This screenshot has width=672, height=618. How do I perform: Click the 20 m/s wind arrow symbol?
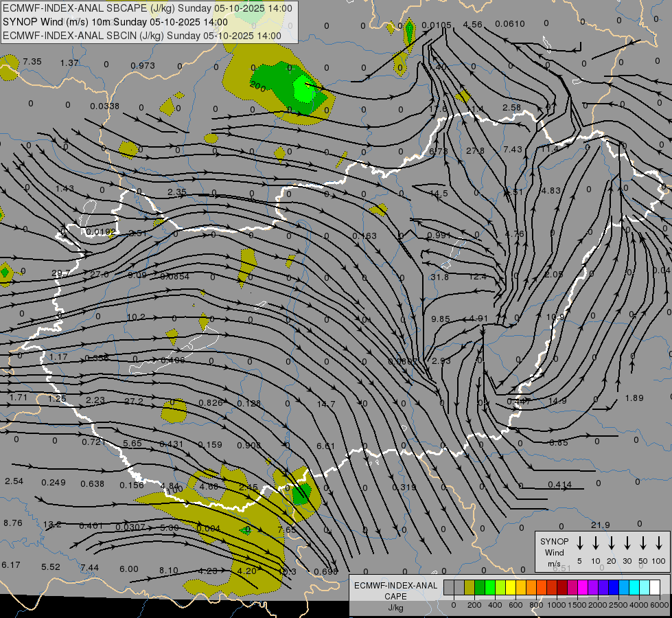point(612,543)
